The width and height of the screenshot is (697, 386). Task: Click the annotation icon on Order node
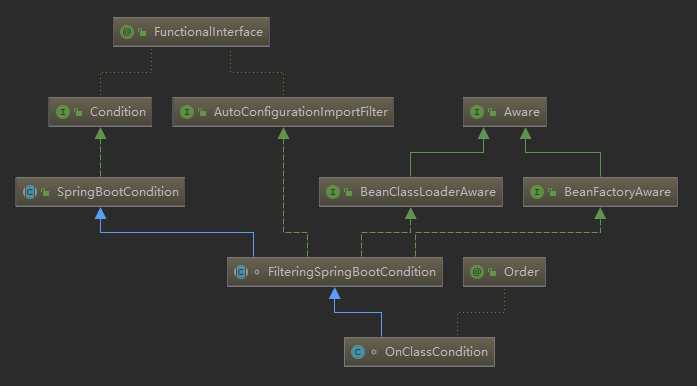point(477,272)
